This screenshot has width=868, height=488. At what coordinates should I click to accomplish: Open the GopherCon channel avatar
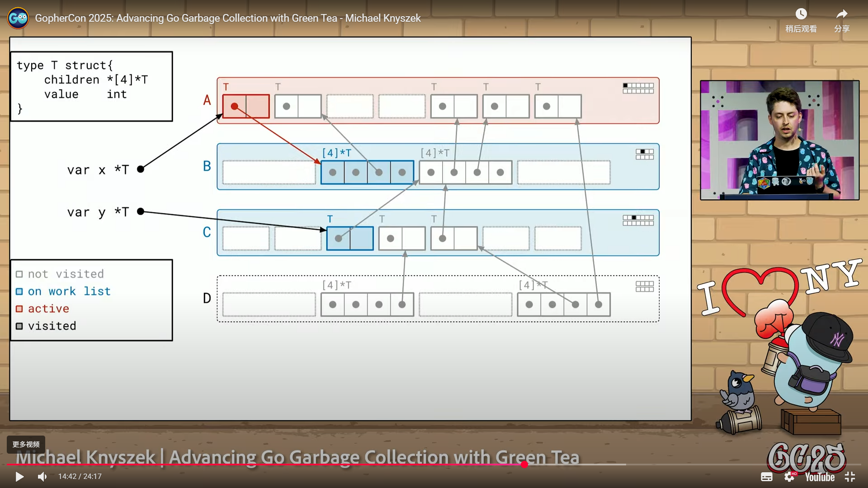(18, 18)
